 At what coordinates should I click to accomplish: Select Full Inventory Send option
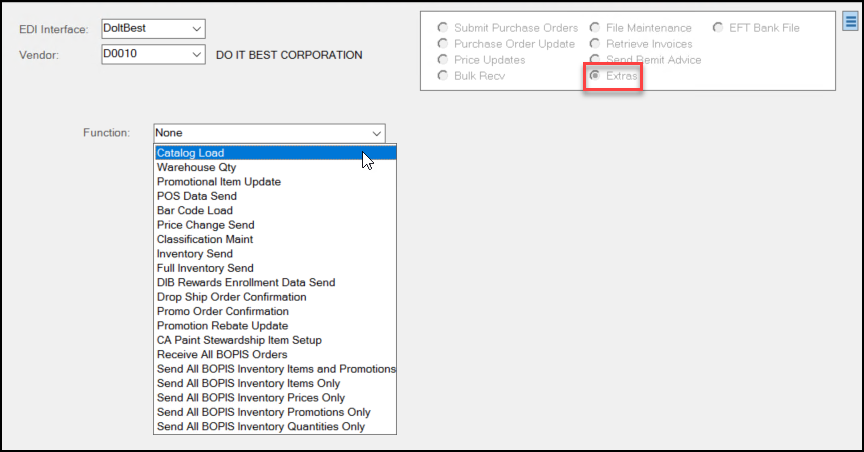[x=205, y=268]
